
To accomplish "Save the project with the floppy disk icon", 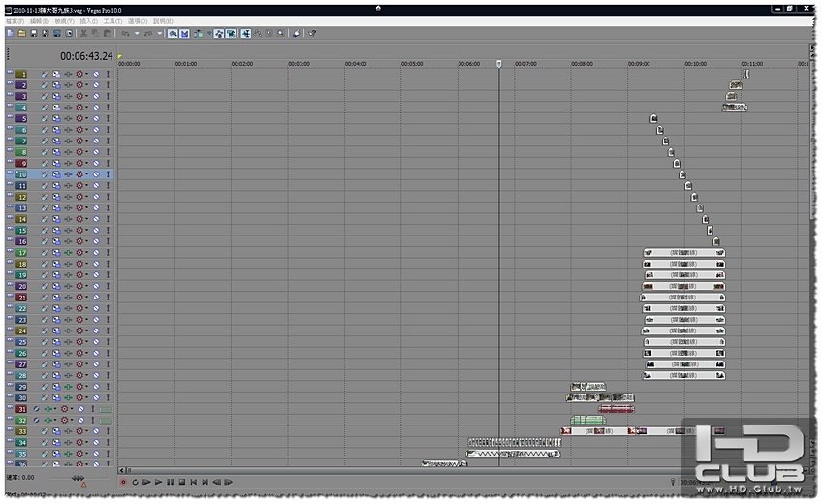I will [34, 33].
